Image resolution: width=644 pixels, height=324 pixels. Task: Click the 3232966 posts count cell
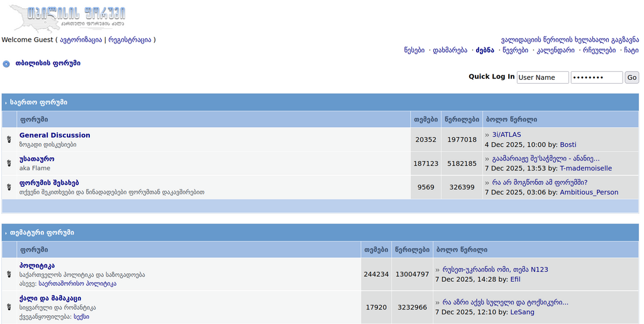click(x=413, y=307)
